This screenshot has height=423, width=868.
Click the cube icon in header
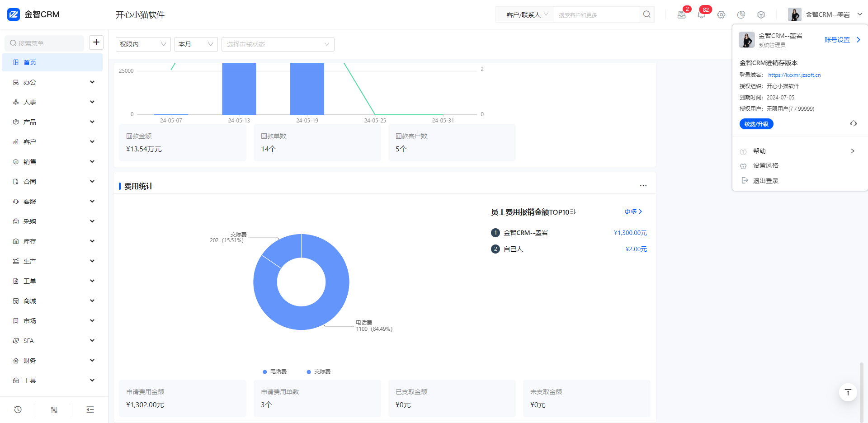(761, 14)
